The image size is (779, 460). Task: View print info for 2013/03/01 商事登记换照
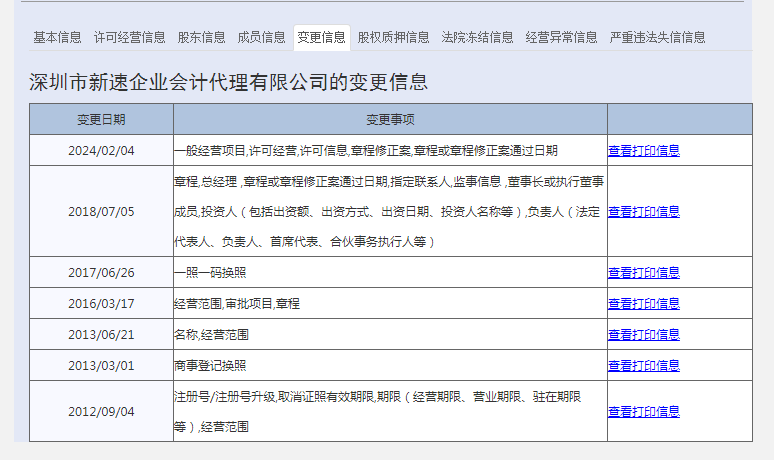[x=644, y=366]
